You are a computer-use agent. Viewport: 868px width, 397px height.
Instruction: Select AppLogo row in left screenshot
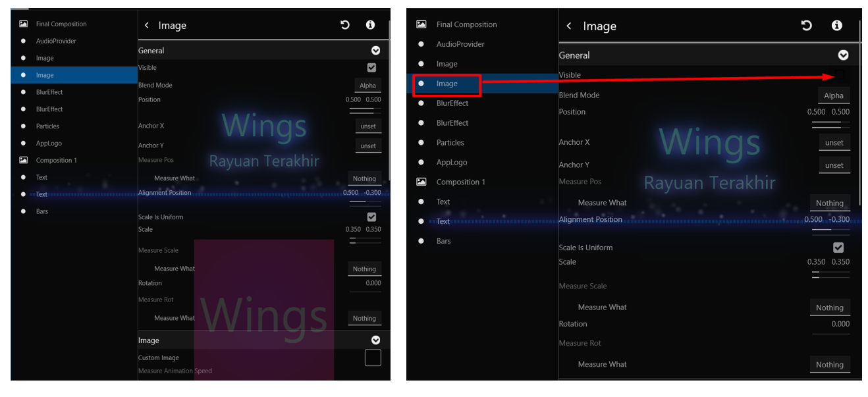[74, 144]
